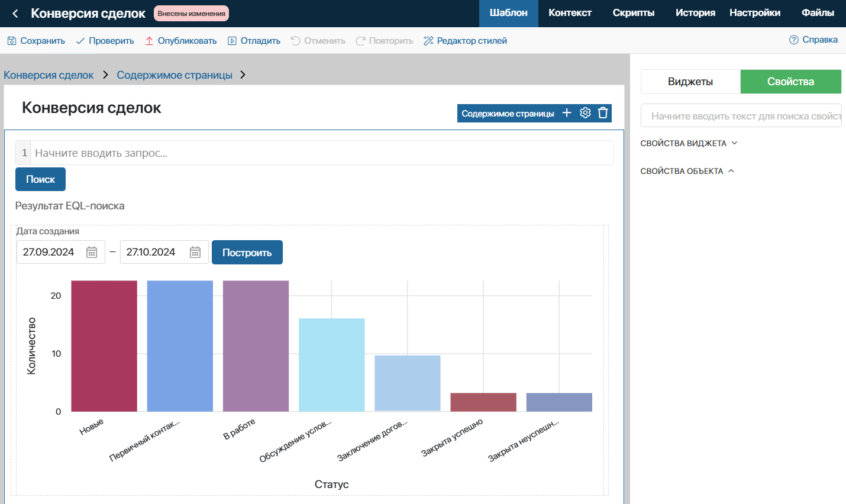This screenshot has height=504, width=846.
Task: Select the Свойства panel tab
Action: point(791,82)
